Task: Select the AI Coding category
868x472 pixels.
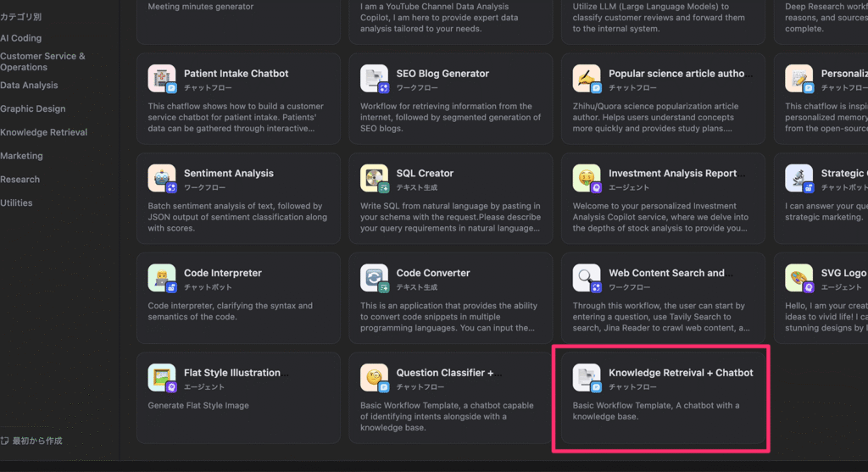Action: click(x=21, y=38)
